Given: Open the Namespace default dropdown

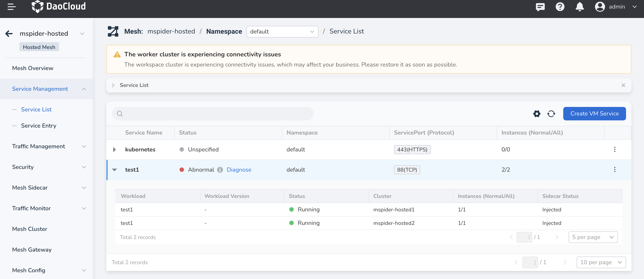Looking at the screenshot, I should [282, 32].
